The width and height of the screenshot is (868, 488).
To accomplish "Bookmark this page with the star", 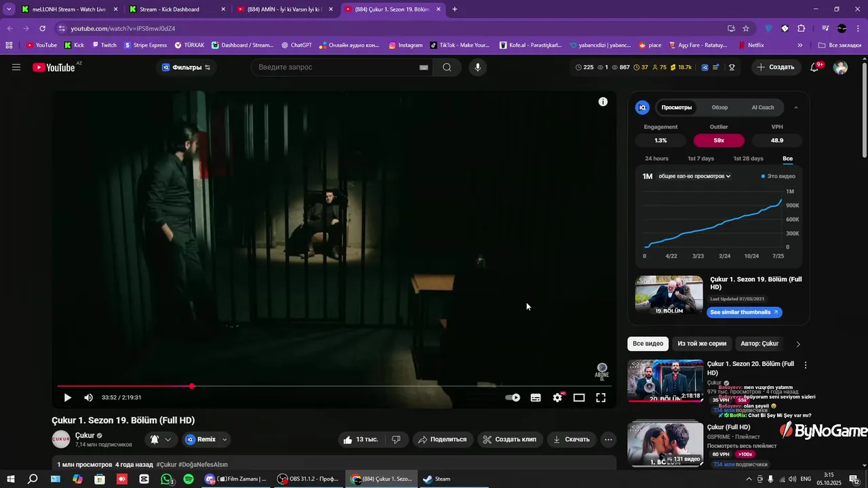I will click(x=746, y=28).
